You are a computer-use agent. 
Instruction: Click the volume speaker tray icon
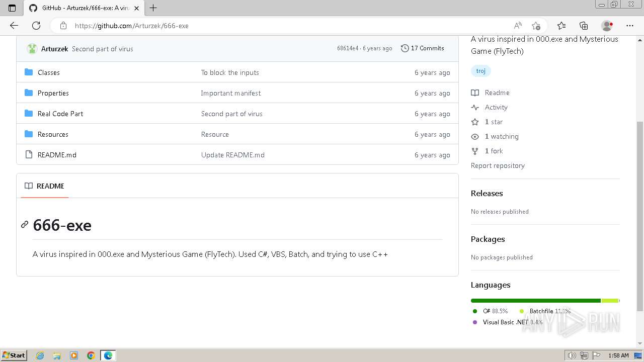pyautogui.click(x=572, y=355)
